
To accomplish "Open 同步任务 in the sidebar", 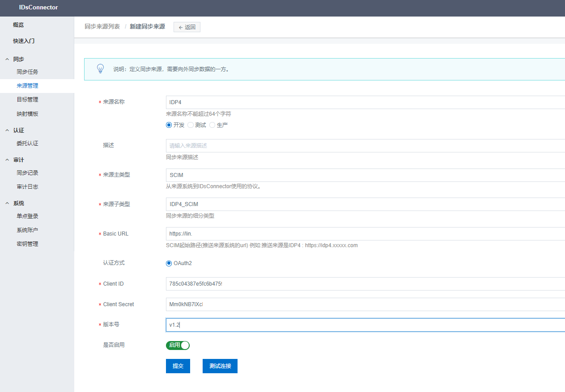I will (27, 72).
